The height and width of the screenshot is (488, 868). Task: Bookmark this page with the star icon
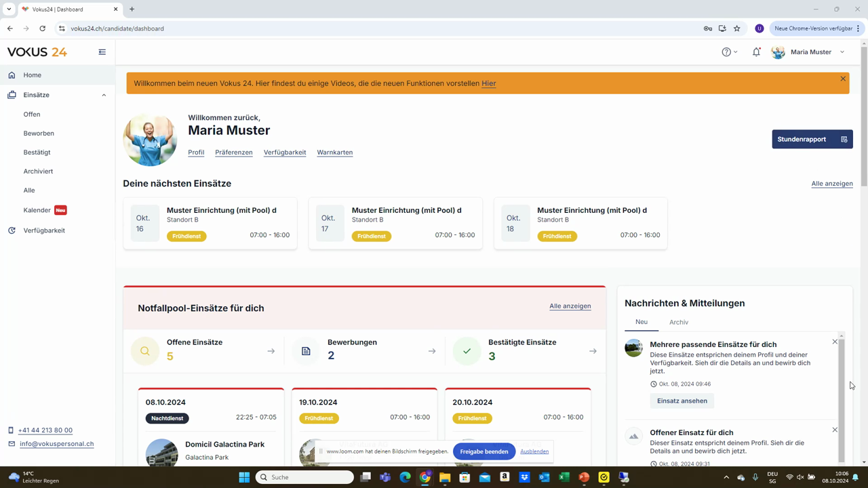pos(737,28)
